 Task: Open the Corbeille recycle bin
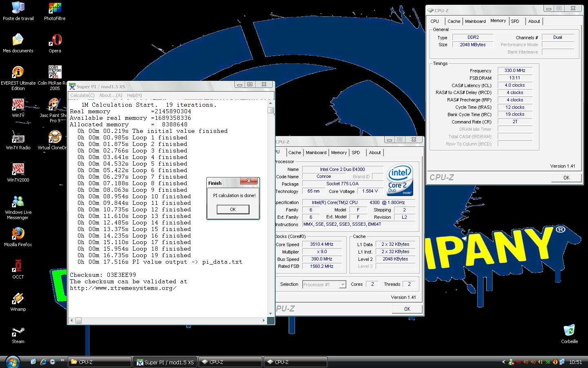tap(569, 334)
